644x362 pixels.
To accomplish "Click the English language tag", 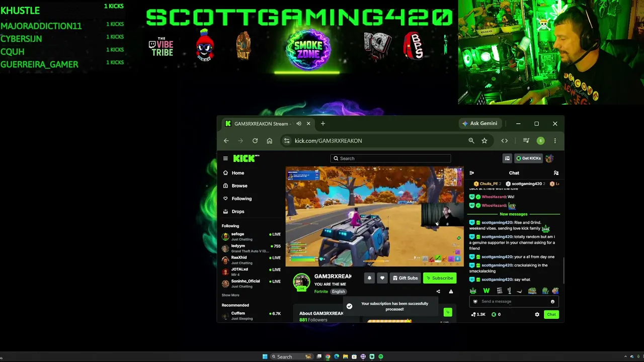I will click(x=339, y=292).
